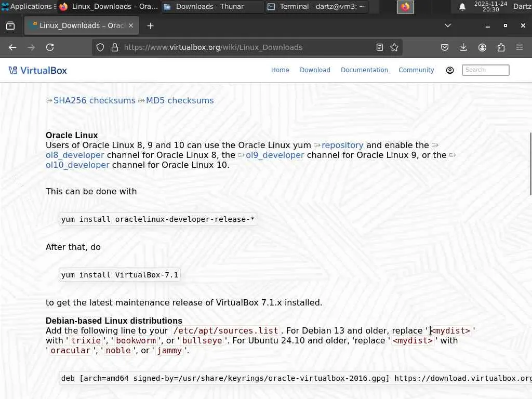532x399 pixels.
Task: Open the Firefox account icon
Action: [x=482, y=47]
